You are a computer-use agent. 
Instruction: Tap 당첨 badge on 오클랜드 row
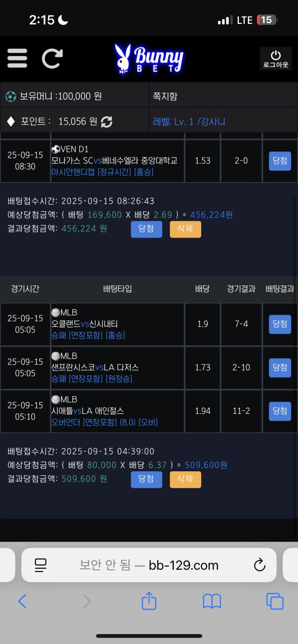pyautogui.click(x=280, y=324)
